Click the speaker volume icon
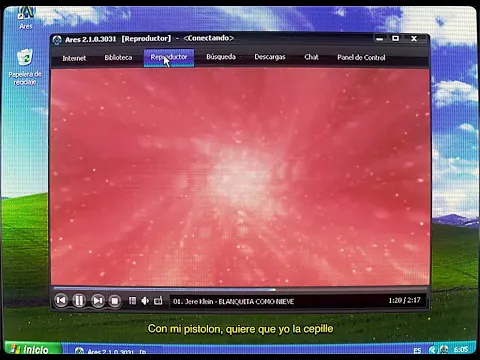480x360 pixels. click(x=145, y=301)
